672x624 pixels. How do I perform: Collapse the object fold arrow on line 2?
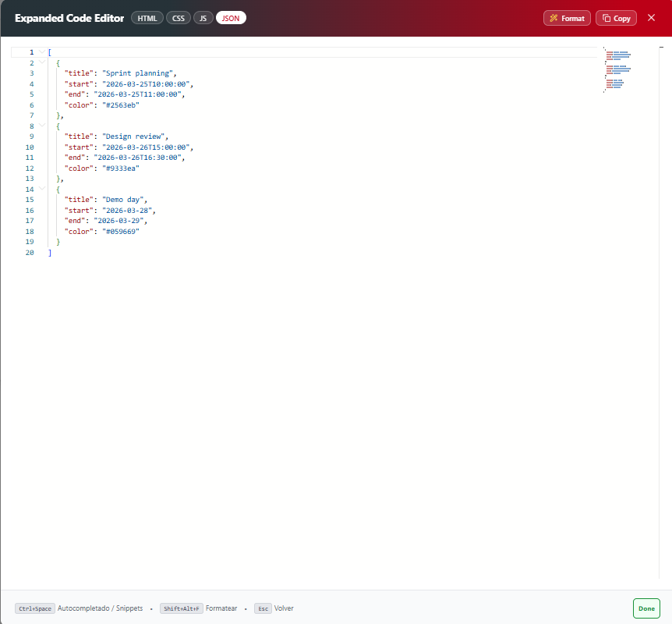(x=42, y=62)
